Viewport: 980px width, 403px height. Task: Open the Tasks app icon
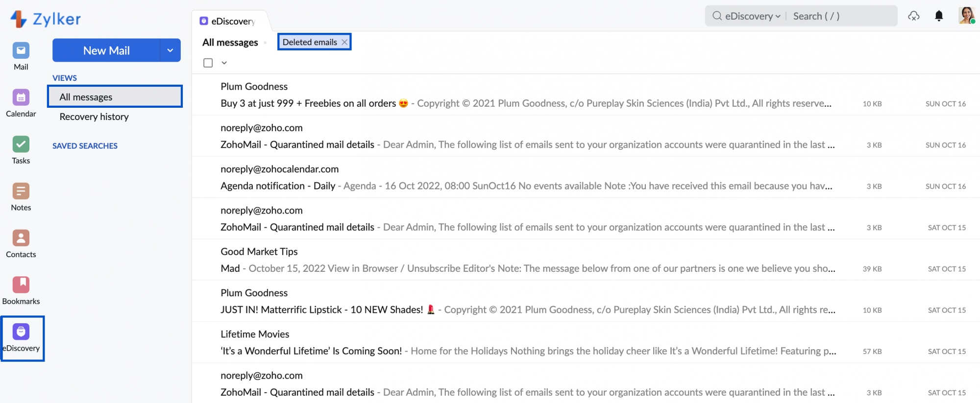click(x=21, y=144)
